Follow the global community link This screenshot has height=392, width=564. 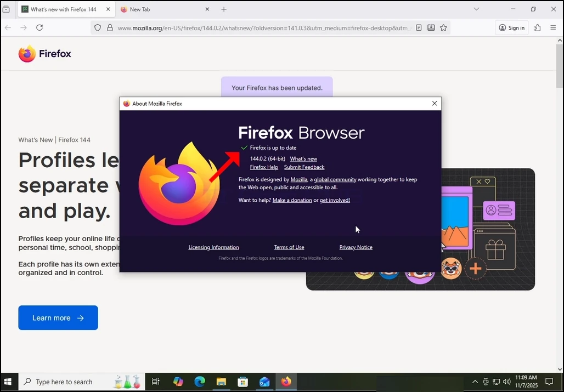click(335, 179)
